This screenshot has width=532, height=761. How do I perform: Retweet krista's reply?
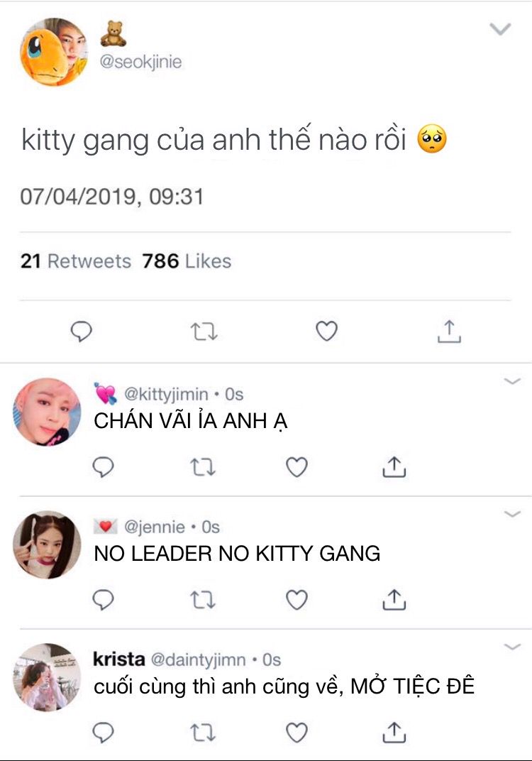pos(202,733)
